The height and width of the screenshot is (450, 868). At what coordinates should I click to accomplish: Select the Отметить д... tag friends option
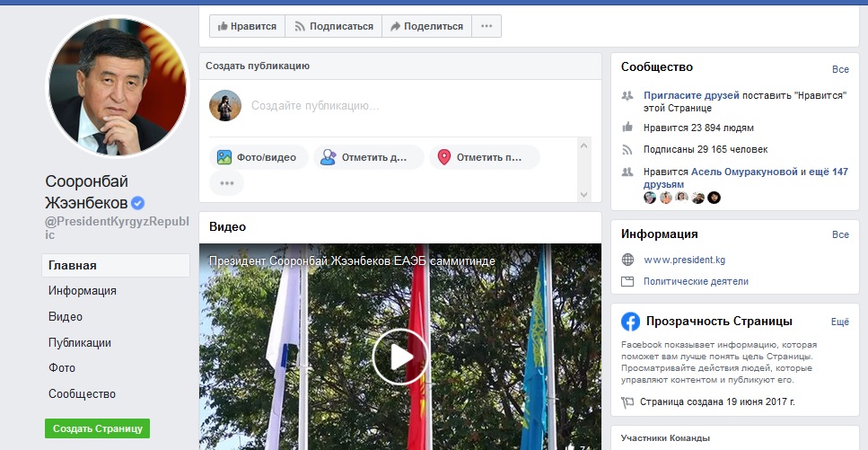369,157
